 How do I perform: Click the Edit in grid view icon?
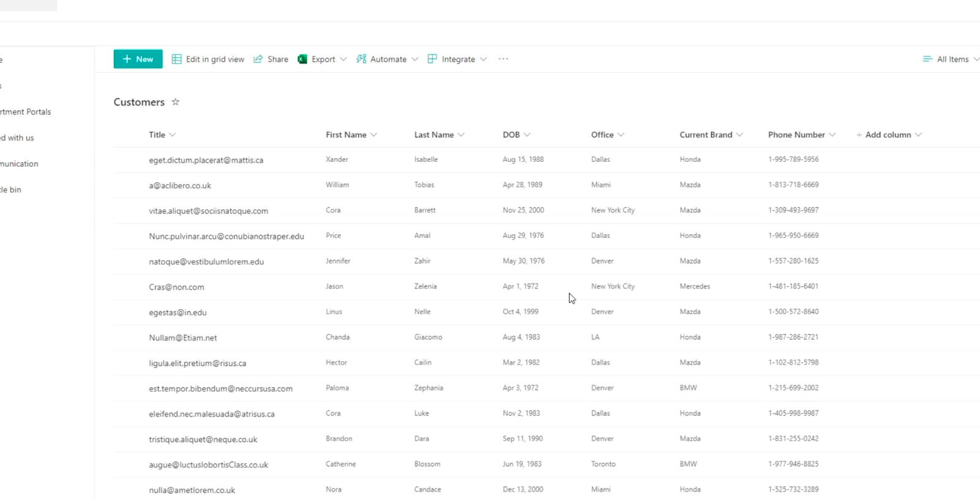click(x=176, y=59)
